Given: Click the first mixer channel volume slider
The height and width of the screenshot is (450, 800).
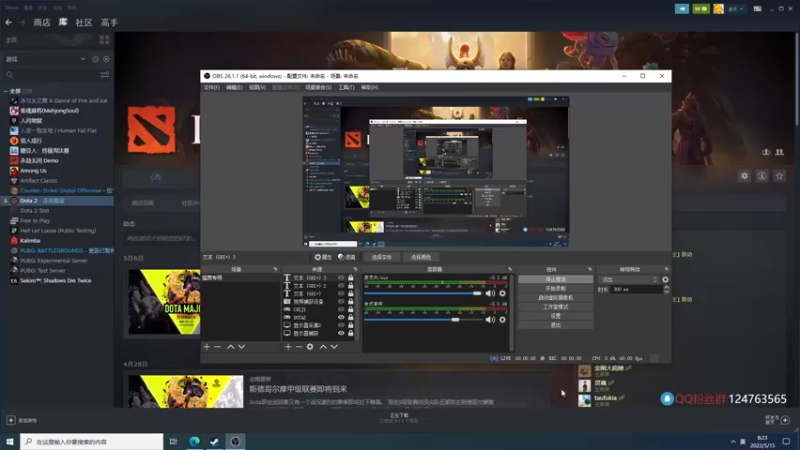Looking at the screenshot, I should coord(422,293).
